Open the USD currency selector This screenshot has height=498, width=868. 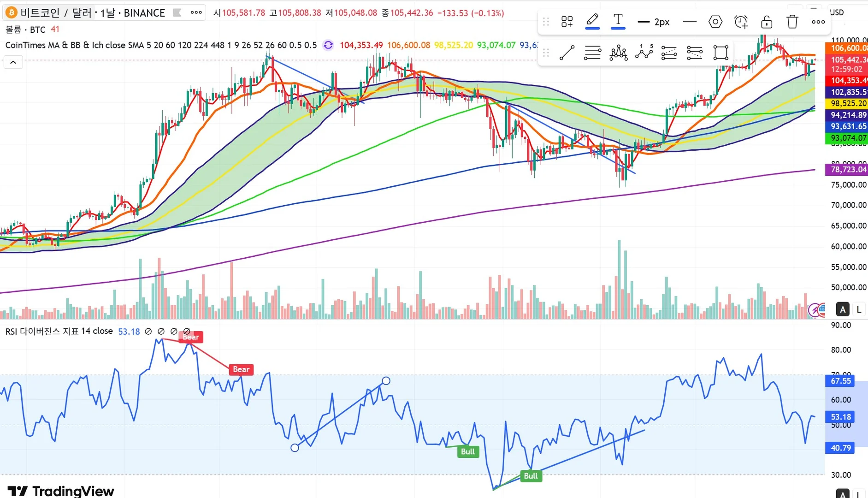837,12
